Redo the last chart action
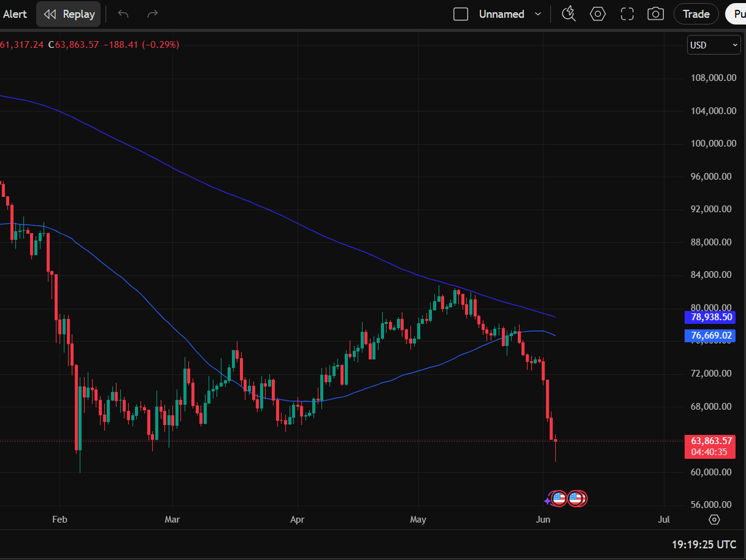 152,14
